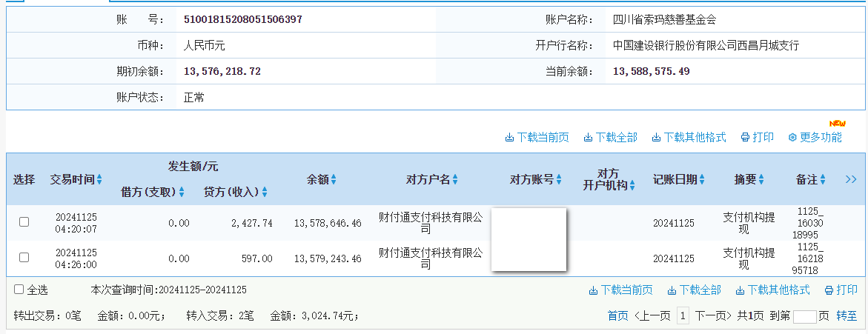The image size is (868, 334).
Task: Sort by 借方(支取) column arrows
Action: coord(182,193)
